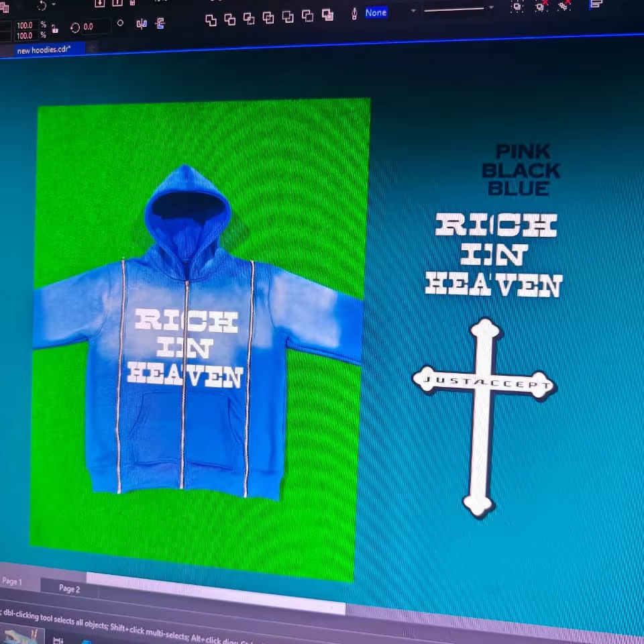
Task: Click the new document plus tab
Action: click(x=92, y=48)
